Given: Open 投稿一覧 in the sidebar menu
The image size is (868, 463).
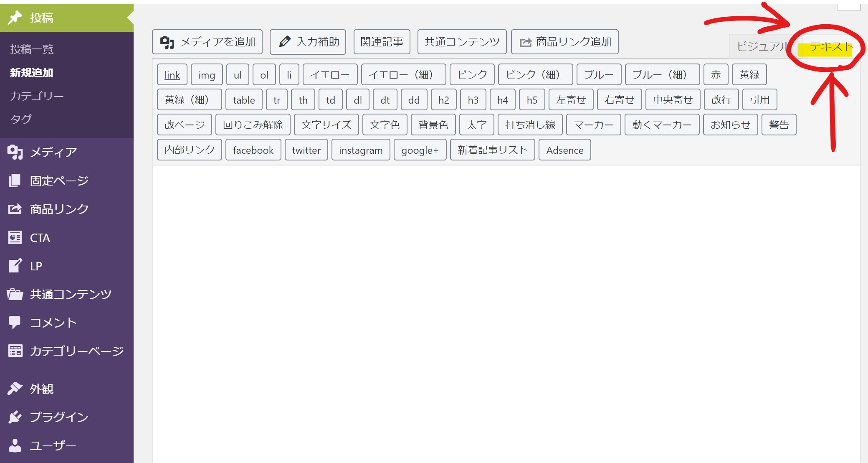Looking at the screenshot, I should click(x=32, y=49).
